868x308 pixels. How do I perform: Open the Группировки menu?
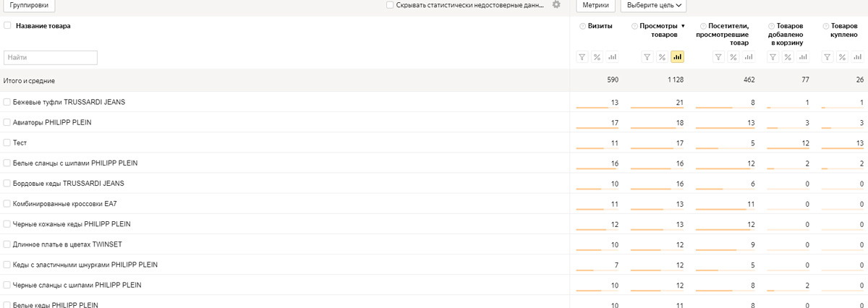(x=30, y=5)
